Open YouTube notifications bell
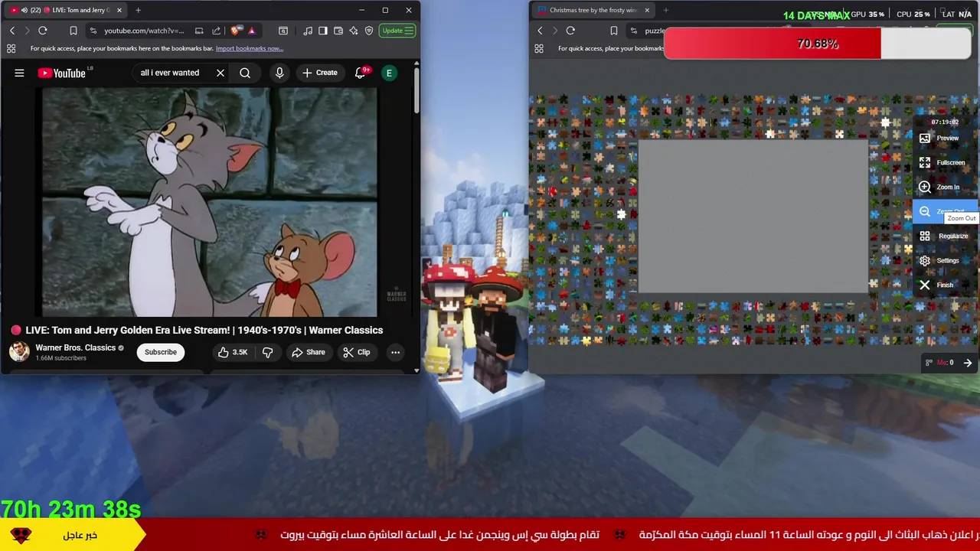980x551 pixels. click(x=361, y=73)
